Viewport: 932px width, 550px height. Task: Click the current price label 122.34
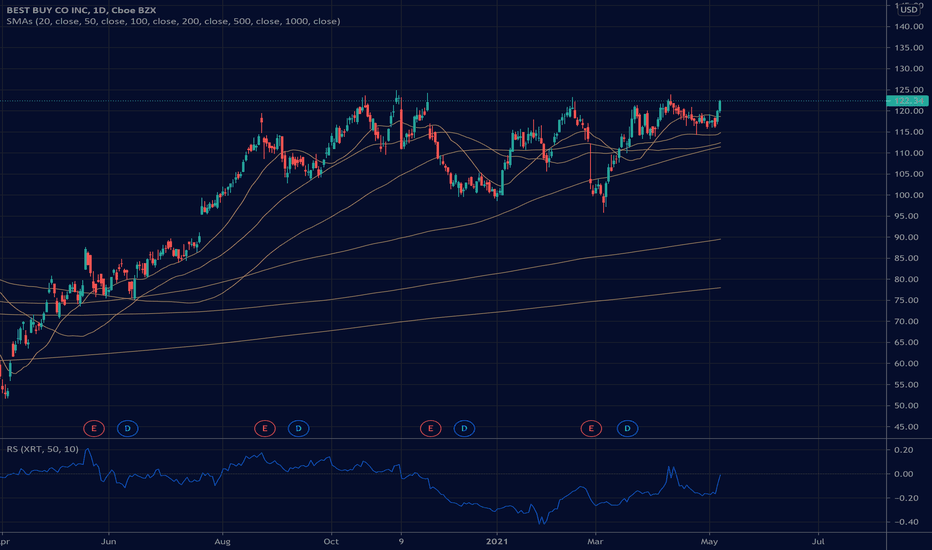[x=907, y=101]
